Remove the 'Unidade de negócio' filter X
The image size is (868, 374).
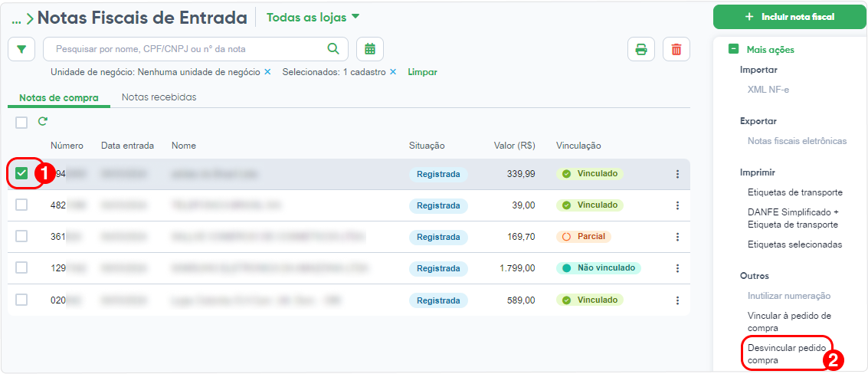[267, 72]
